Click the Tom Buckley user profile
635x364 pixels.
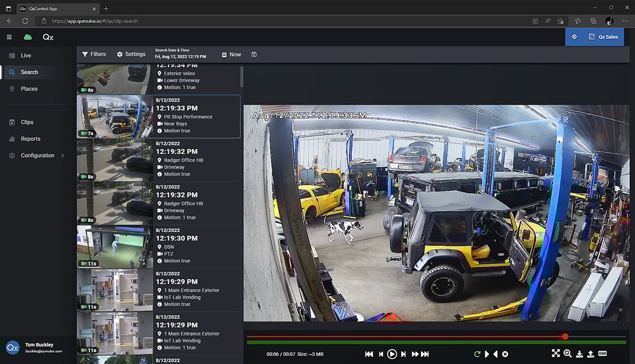coord(37,348)
